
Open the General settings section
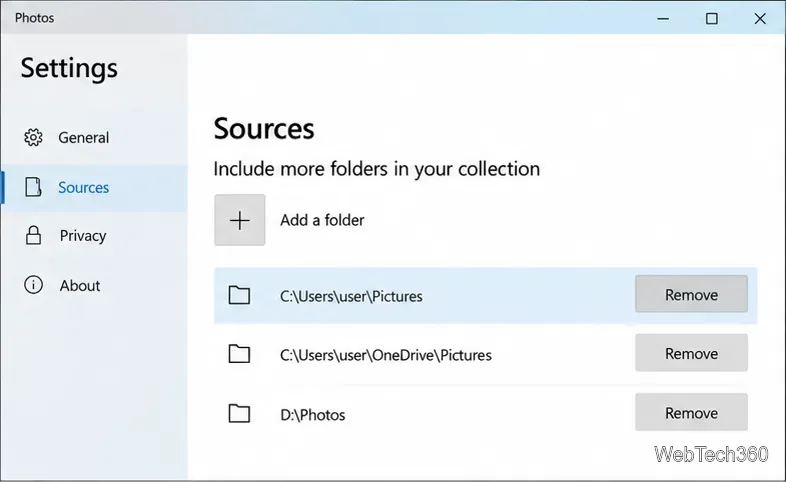click(x=94, y=138)
